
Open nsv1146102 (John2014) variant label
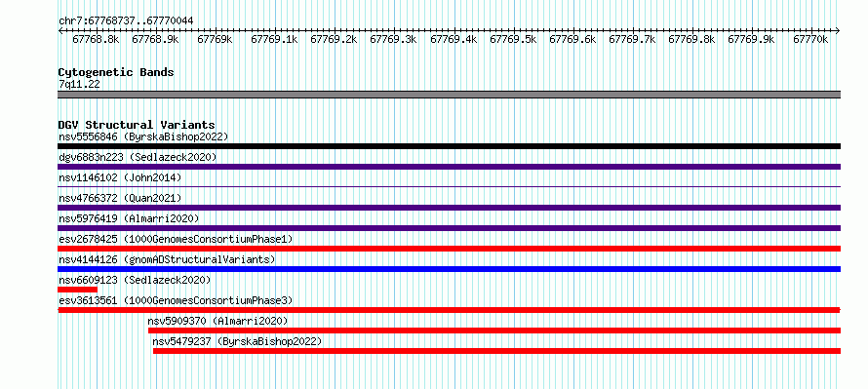120,177
